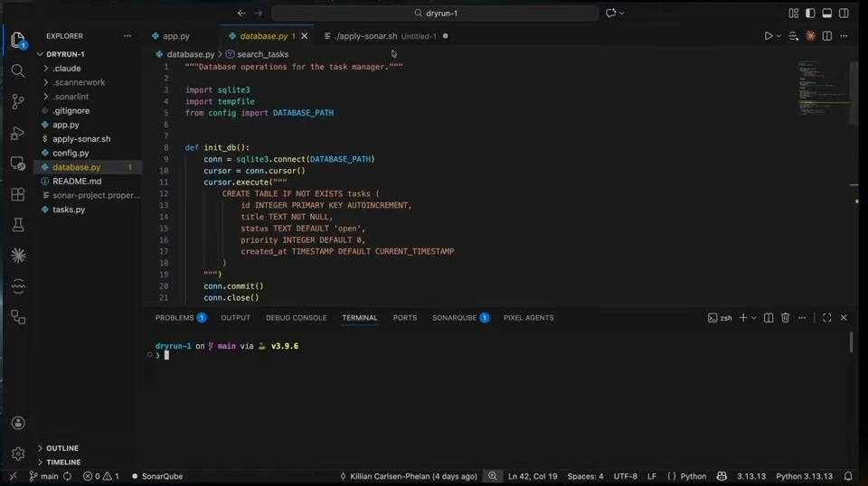Screen dimensions: 868x486
Task: Open tasks.py in the explorer
Action: [69, 210]
